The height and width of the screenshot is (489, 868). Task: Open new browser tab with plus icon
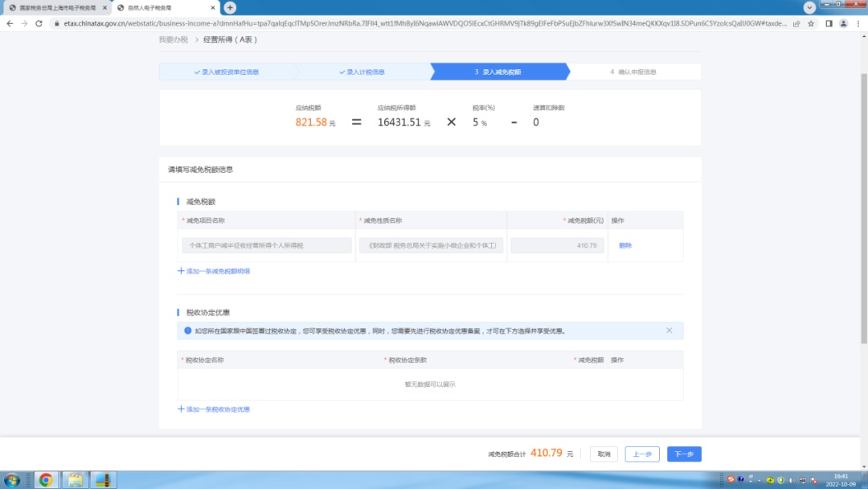[x=231, y=8]
